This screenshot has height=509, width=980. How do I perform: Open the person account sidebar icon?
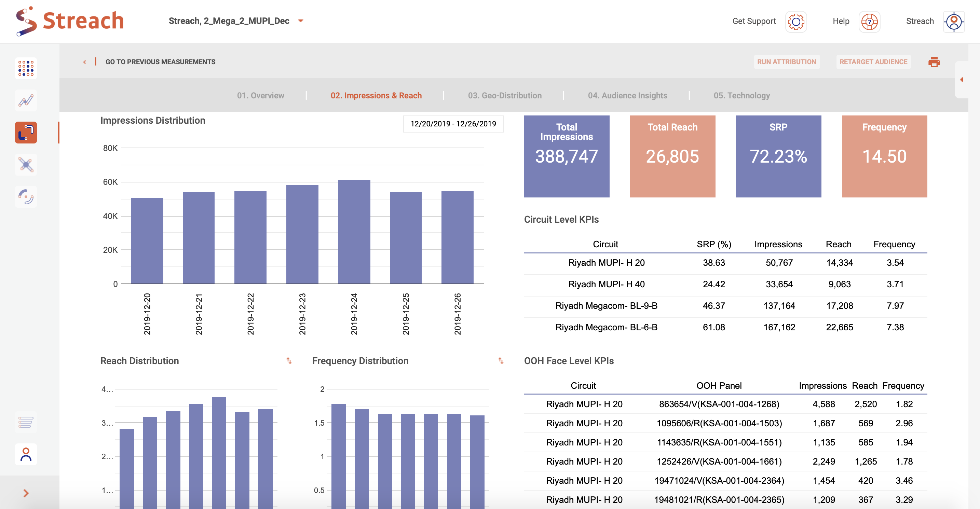coord(26,454)
